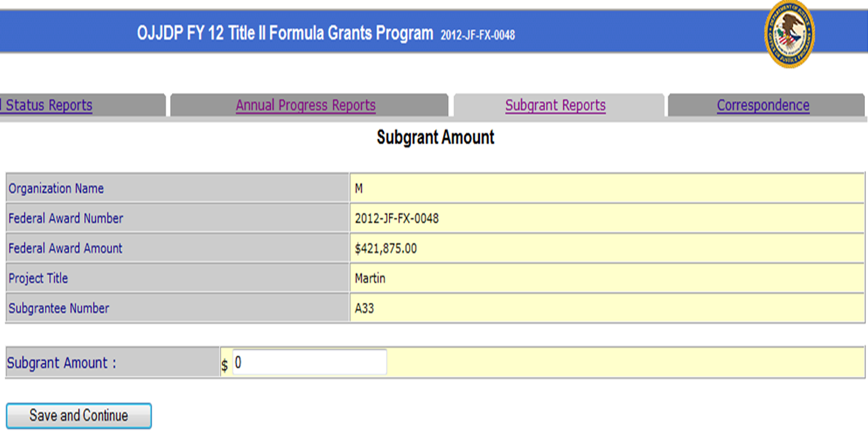This screenshot has width=868, height=431.
Task: Click the Project Title label
Action: pos(38,278)
